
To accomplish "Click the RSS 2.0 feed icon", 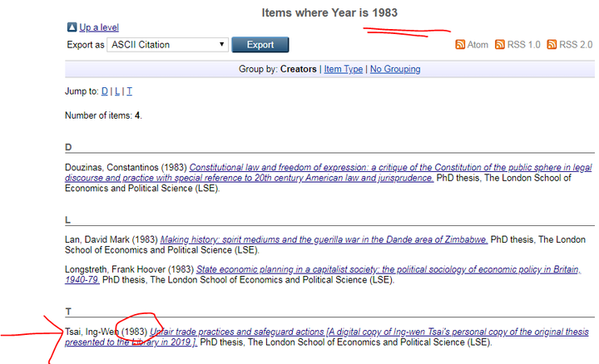I will [x=552, y=45].
